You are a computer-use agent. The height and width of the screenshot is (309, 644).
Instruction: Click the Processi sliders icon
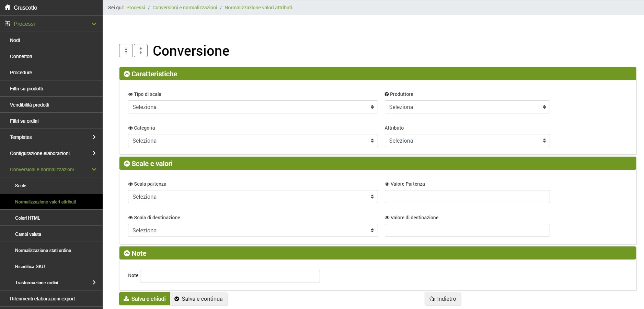point(8,23)
